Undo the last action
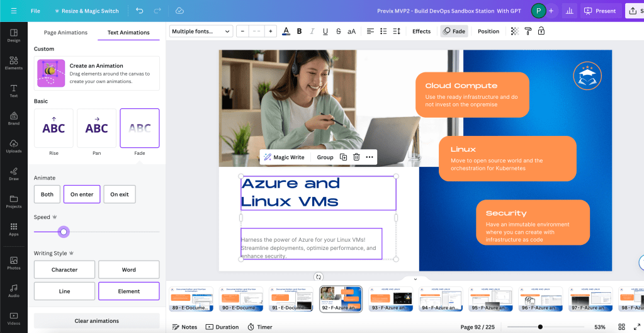 (140, 11)
